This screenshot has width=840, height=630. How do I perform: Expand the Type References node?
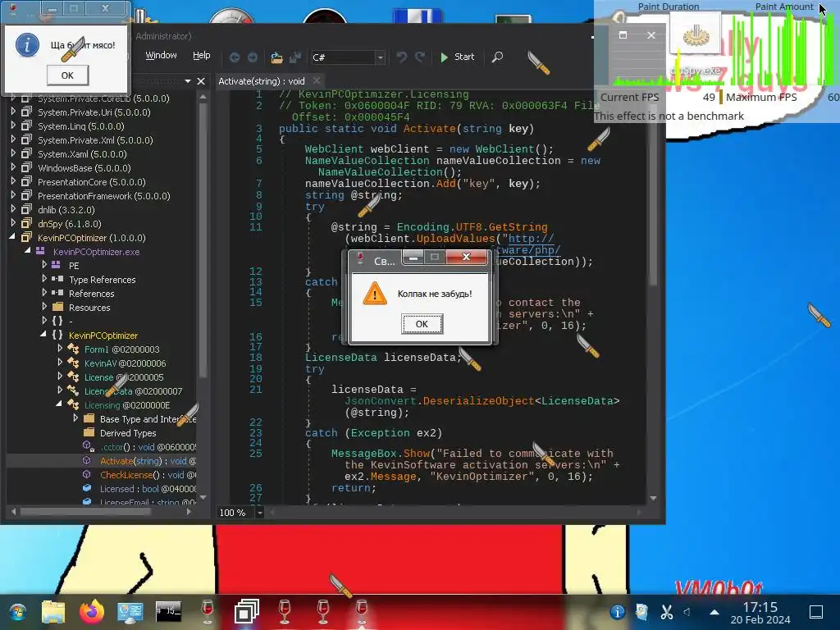point(44,279)
